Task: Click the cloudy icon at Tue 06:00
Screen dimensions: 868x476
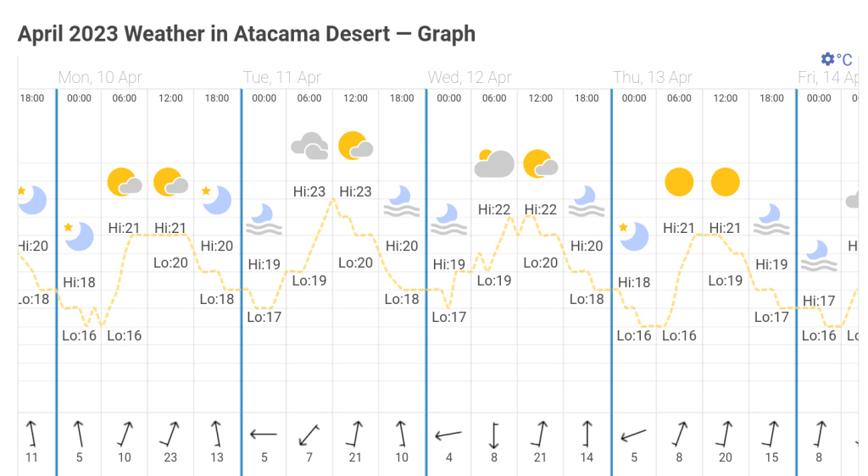Action: 309,147
